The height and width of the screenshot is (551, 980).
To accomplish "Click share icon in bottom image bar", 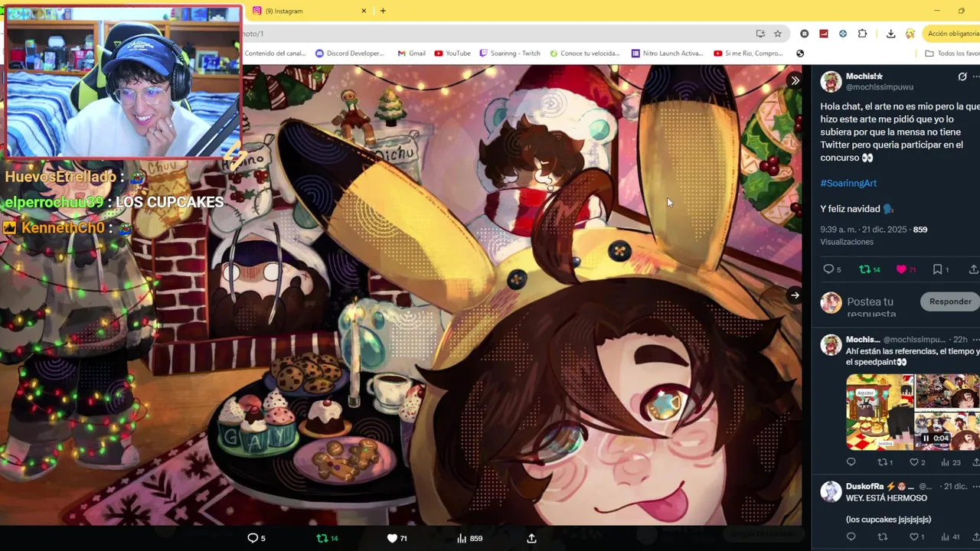I will pos(531,539).
